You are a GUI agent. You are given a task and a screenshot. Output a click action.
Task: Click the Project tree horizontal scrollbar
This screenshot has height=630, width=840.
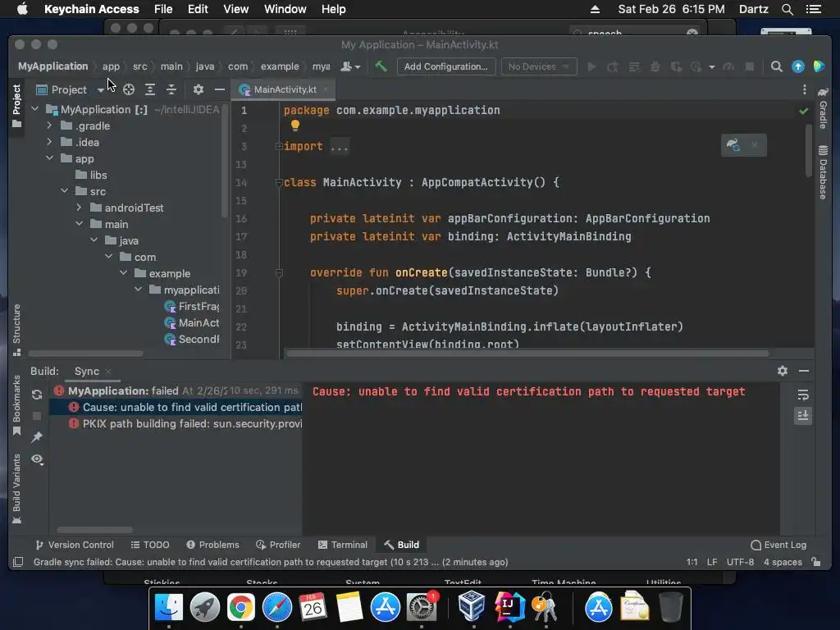85,354
